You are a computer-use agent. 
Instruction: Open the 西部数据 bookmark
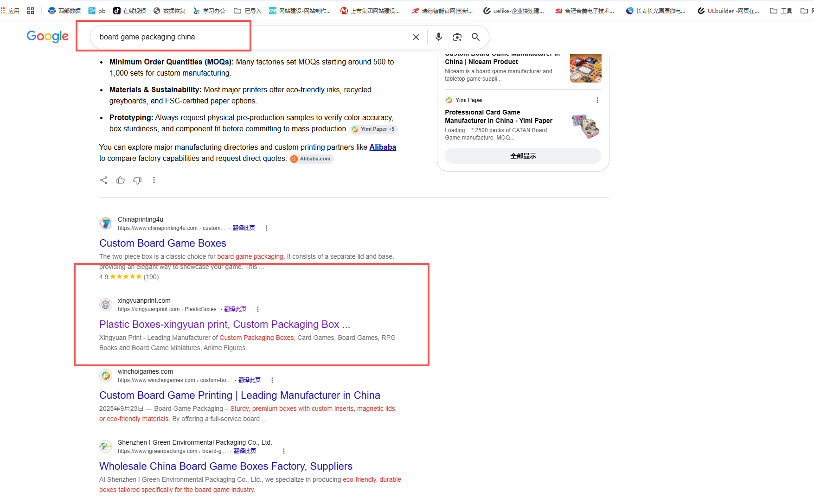[x=64, y=11]
